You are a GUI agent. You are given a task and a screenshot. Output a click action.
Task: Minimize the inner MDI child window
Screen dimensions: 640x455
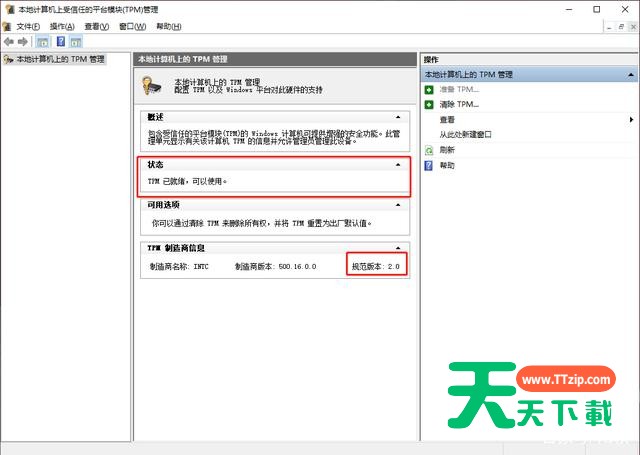pos(609,27)
